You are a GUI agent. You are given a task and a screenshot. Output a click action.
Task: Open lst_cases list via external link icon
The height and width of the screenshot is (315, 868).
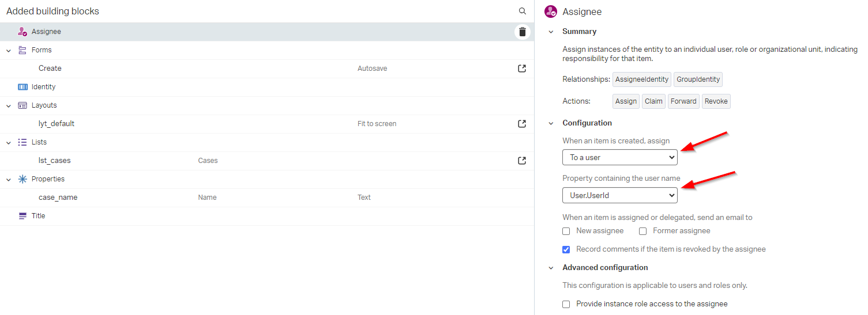coord(522,161)
